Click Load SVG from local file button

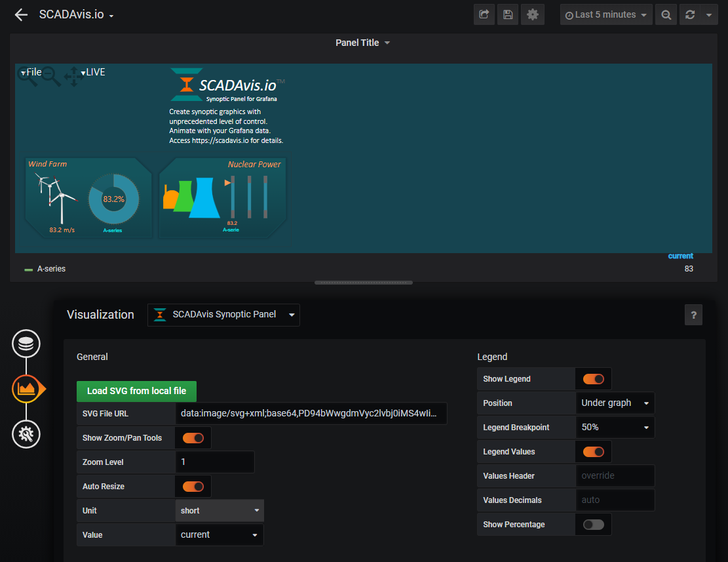click(136, 391)
